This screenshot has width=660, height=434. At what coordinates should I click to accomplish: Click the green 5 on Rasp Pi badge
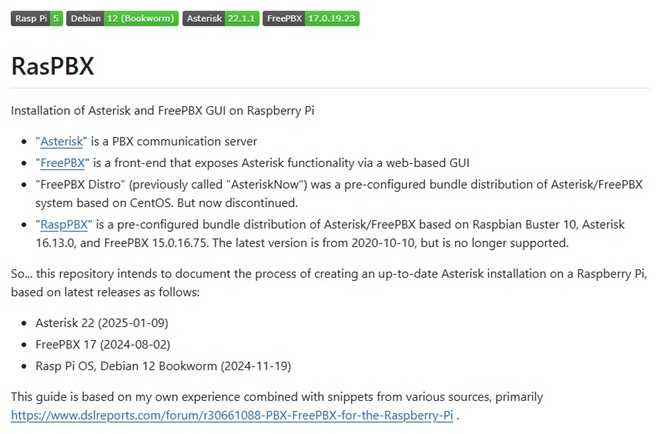tap(56, 19)
